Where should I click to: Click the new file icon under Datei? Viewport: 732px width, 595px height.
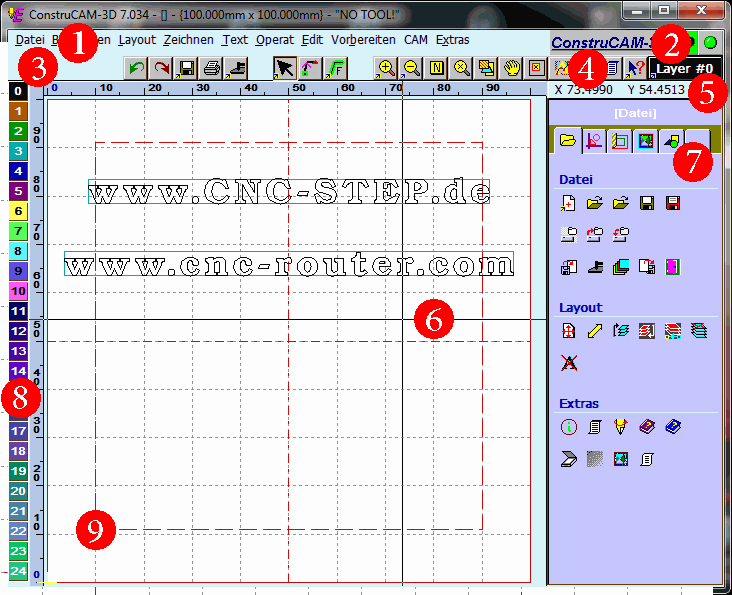click(569, 204)
